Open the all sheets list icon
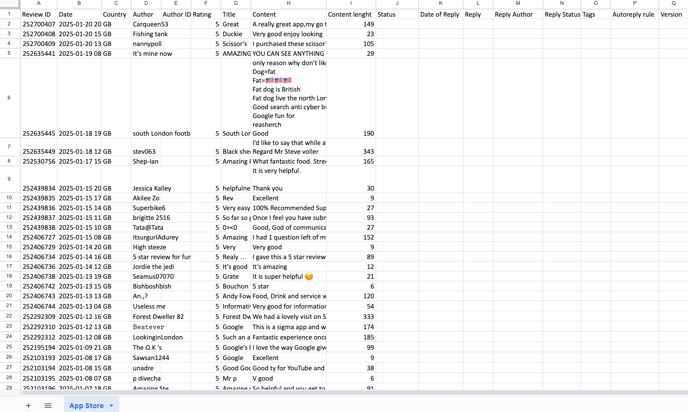 click(48, 405)
